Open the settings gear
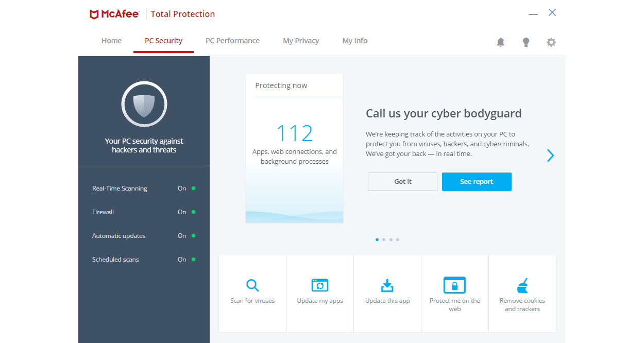This screenshot has height=343, width=644. tap(551, 42)
